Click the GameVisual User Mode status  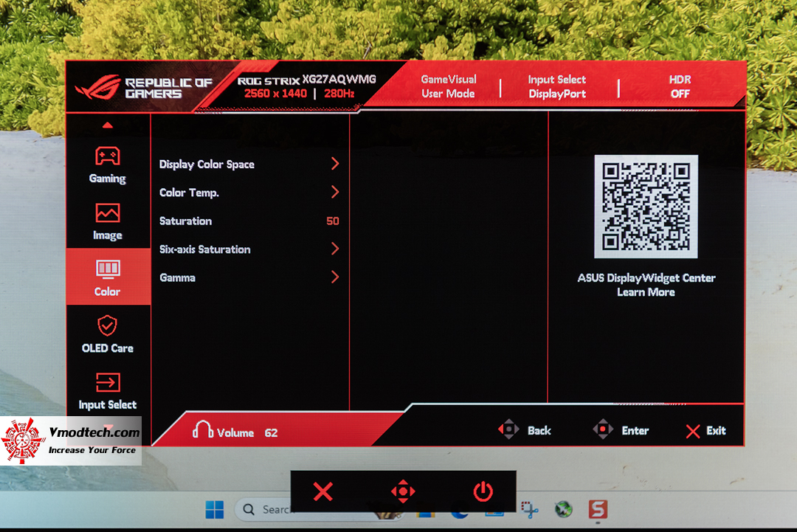pos(449,86)
